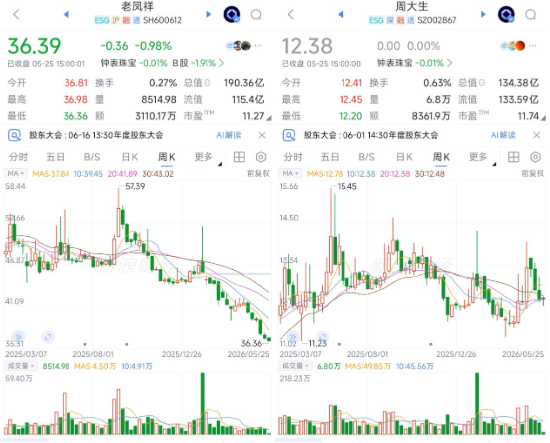Viewport: 550px width, 443px height.
Task: Select the 分时 tab for 老凤祥
Action: coord(18,157)
